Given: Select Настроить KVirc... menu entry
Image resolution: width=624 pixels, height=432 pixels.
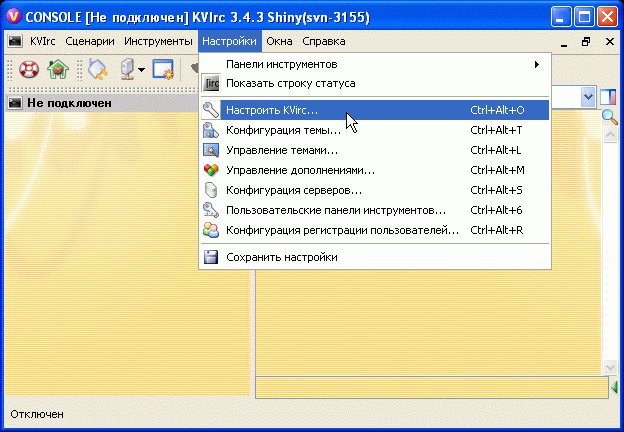Looking at the screenshot, I should 375,110.
